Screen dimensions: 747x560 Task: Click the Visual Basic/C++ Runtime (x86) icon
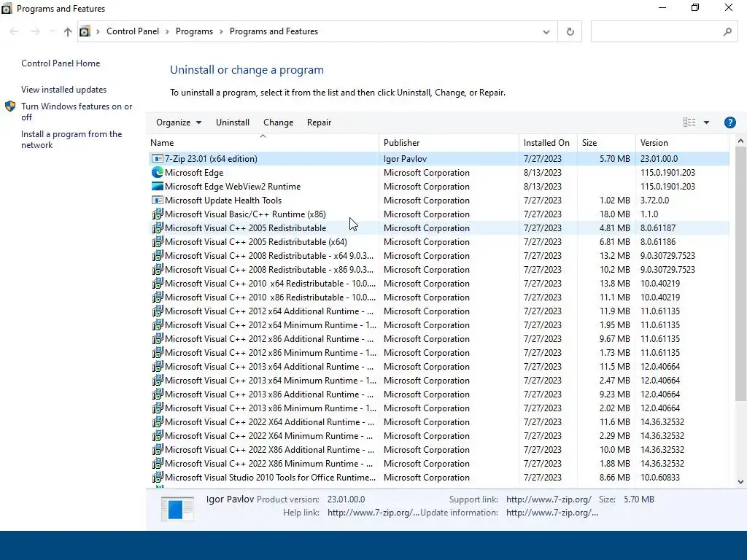coord(158,214)
